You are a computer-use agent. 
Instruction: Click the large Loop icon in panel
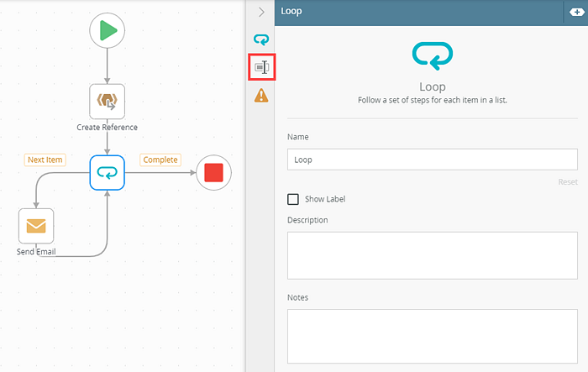[432, 56]
